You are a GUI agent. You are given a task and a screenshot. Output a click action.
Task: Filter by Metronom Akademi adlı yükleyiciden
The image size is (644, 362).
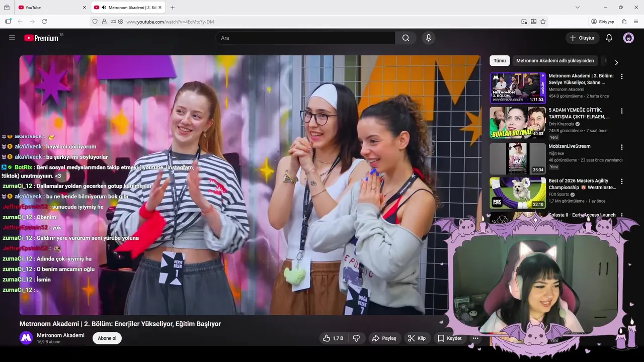(555, 61)
